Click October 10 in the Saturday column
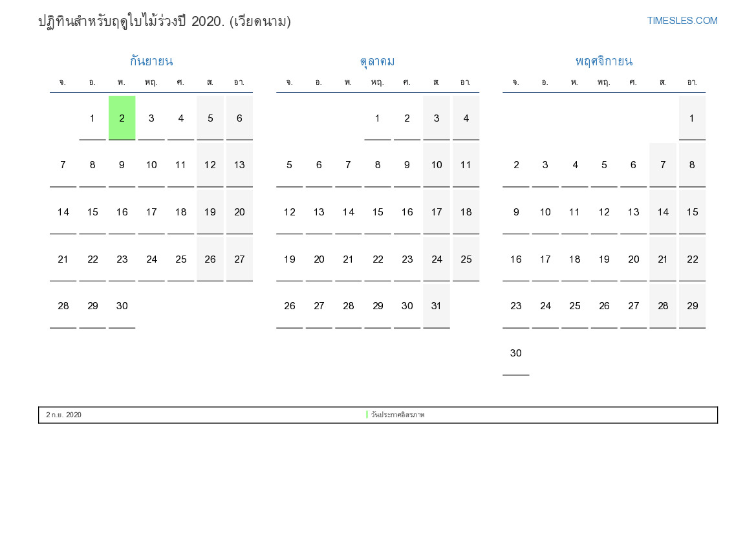 (x=436, y=165)
